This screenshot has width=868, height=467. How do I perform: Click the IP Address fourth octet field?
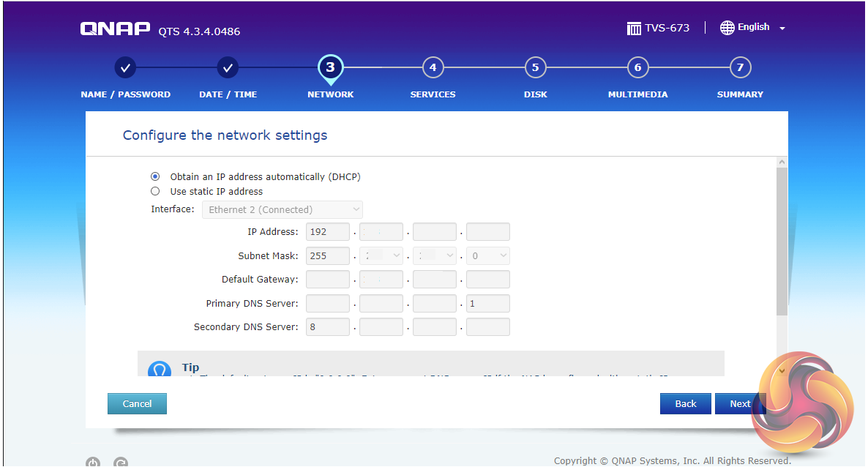(487, 232)
